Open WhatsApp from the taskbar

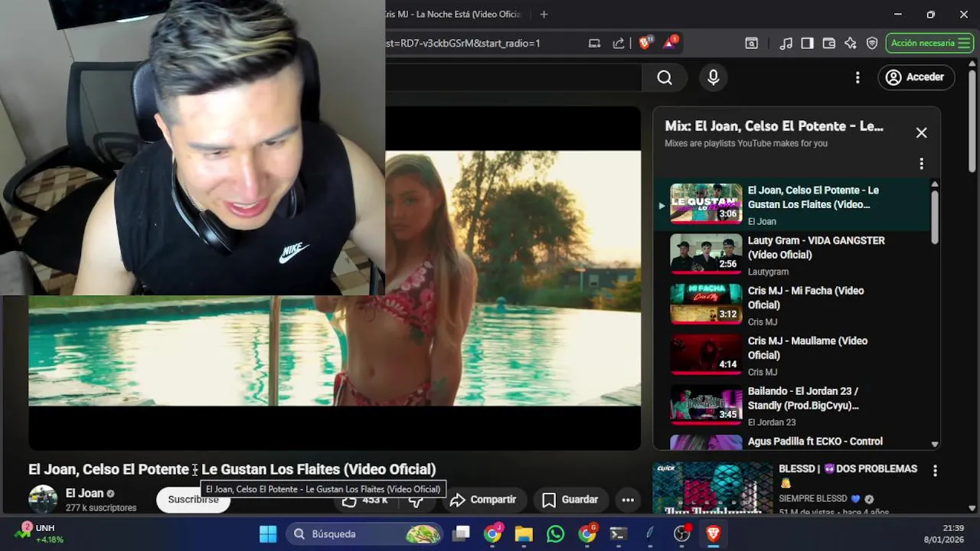tap(556, 534)
